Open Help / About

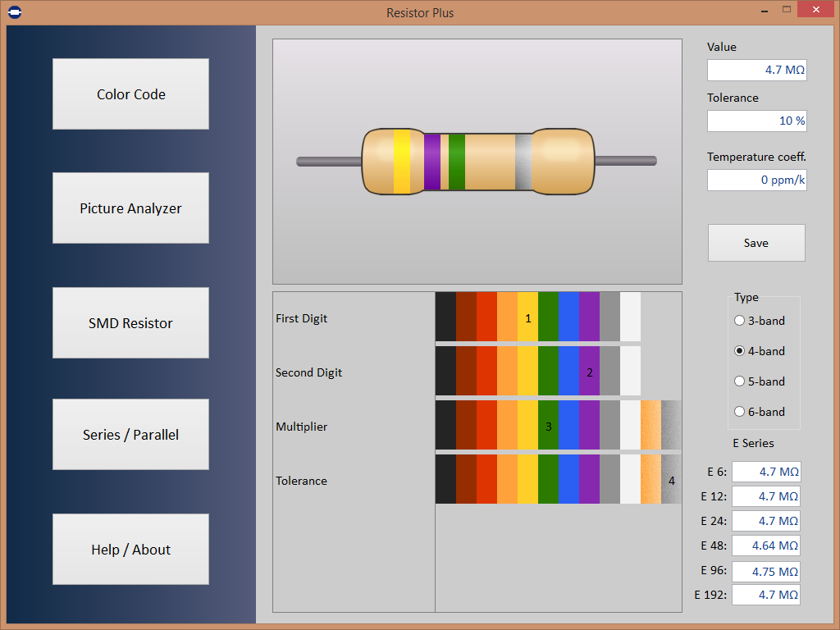pos(130,549)
